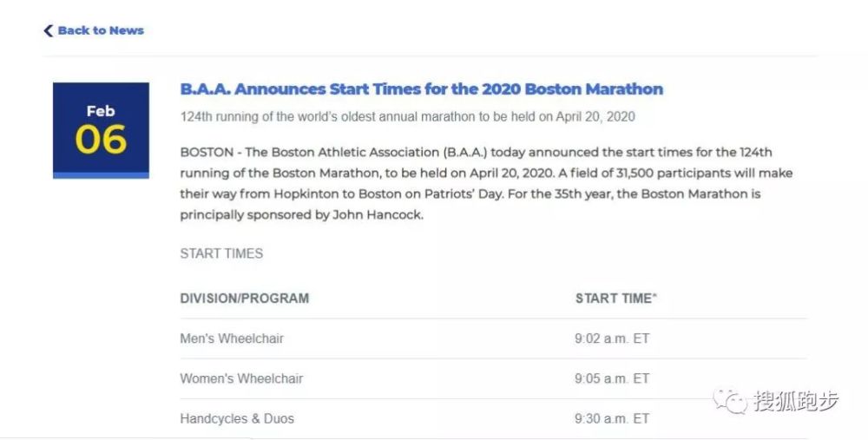The image size is (868, 440).
Task: Go back via Back to News link
Action: 94,30
